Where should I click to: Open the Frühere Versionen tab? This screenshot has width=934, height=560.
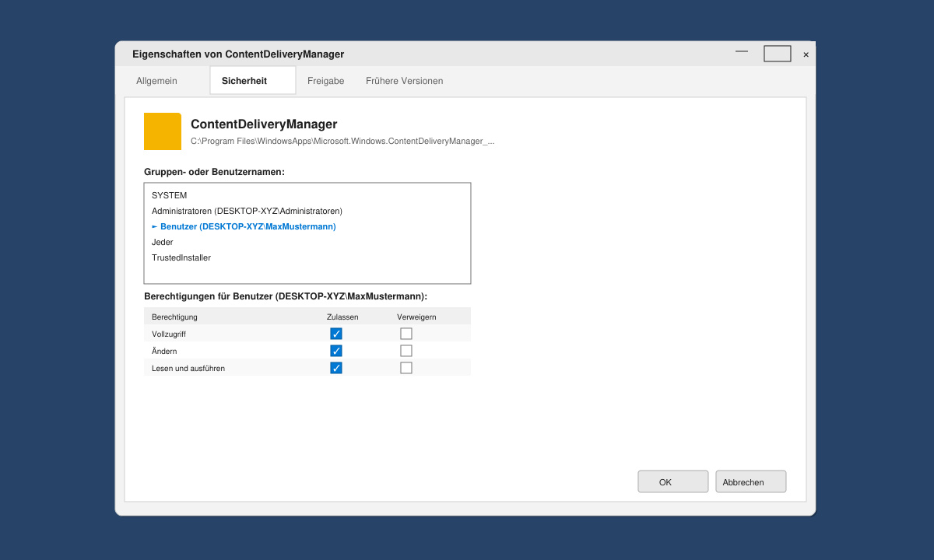coord(405,81)
